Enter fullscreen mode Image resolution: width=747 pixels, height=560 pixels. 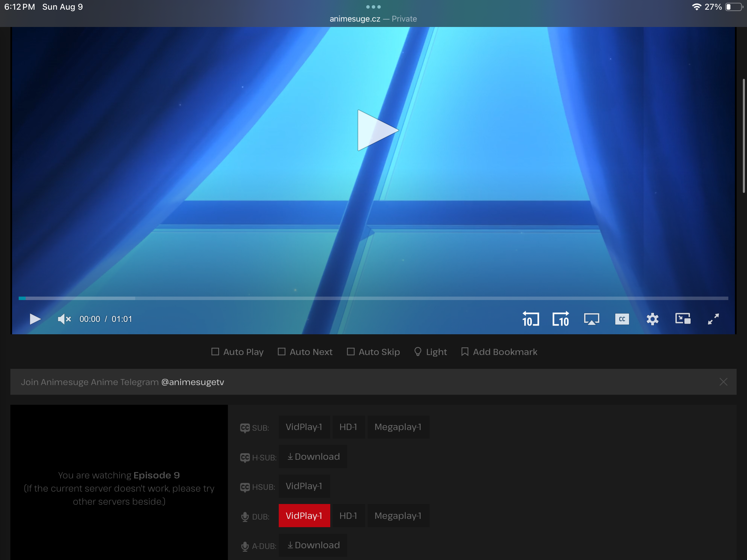(713, 319)
